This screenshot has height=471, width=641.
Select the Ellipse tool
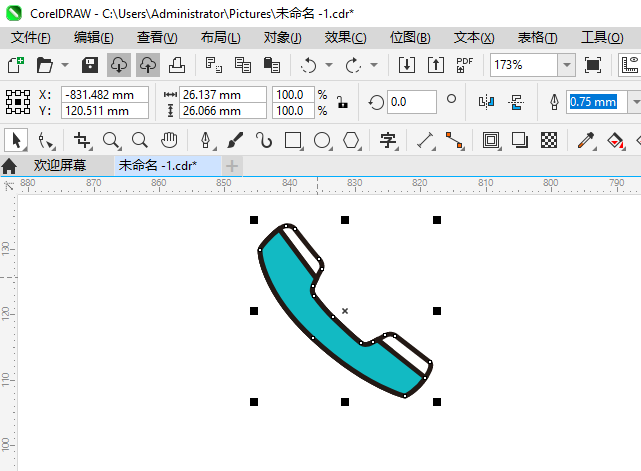(323, 141)
